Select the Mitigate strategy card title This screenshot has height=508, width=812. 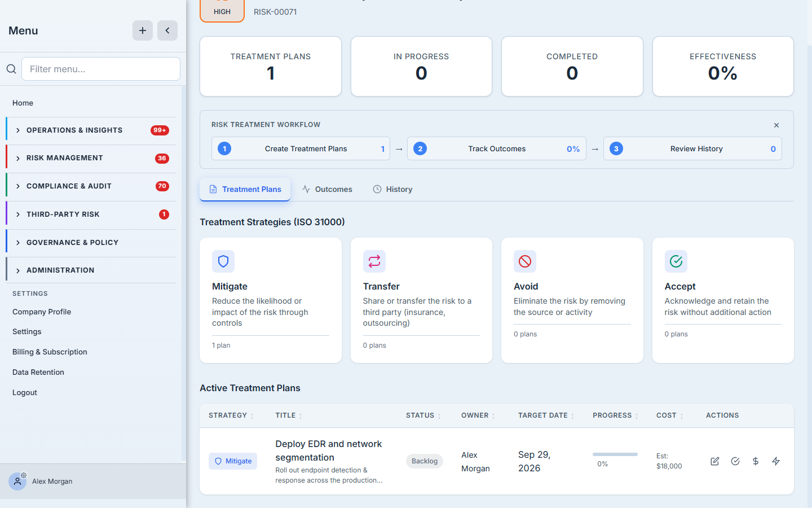point(230,286)
